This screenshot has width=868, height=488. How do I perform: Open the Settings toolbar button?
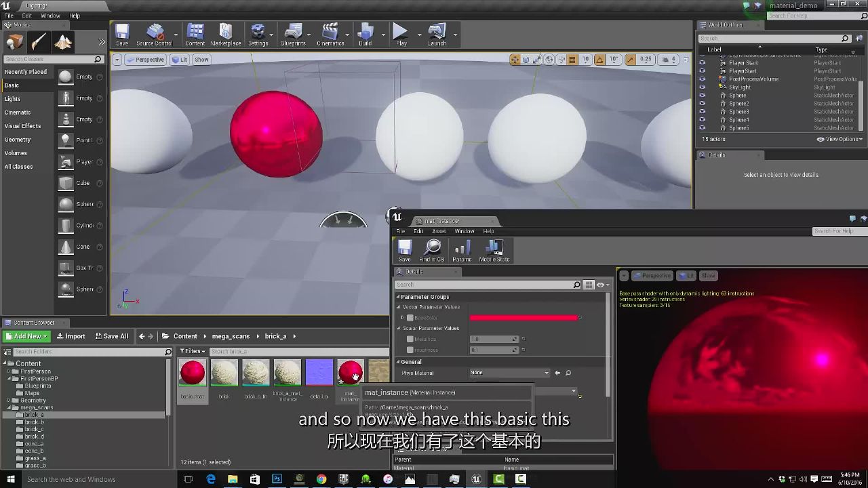[258, 35]
